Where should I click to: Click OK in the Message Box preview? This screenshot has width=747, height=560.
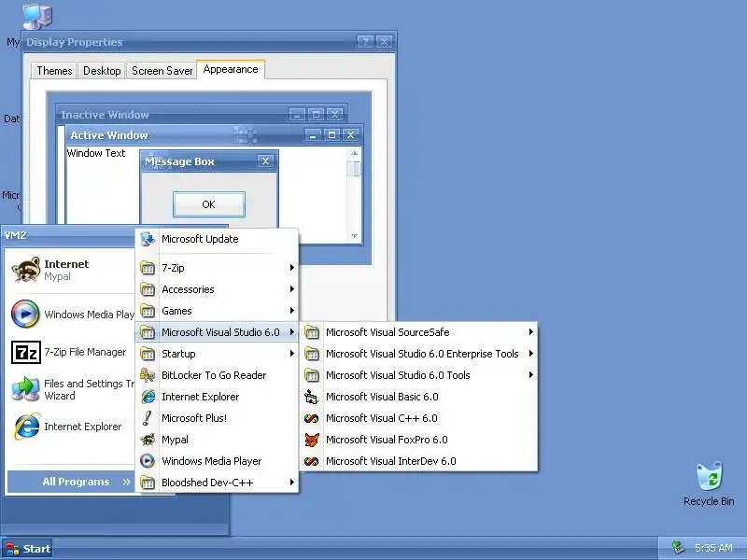coord(208,204)
